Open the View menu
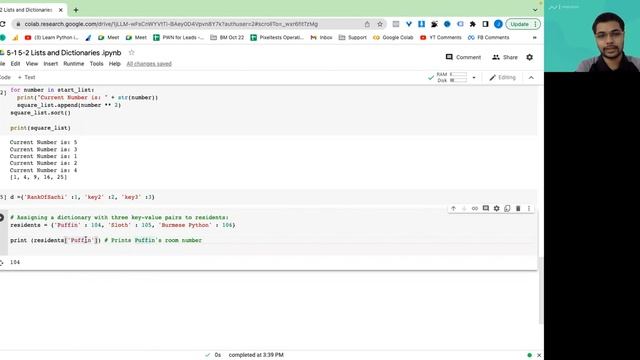This screenshot has width=640, height=360. [31, 64]
